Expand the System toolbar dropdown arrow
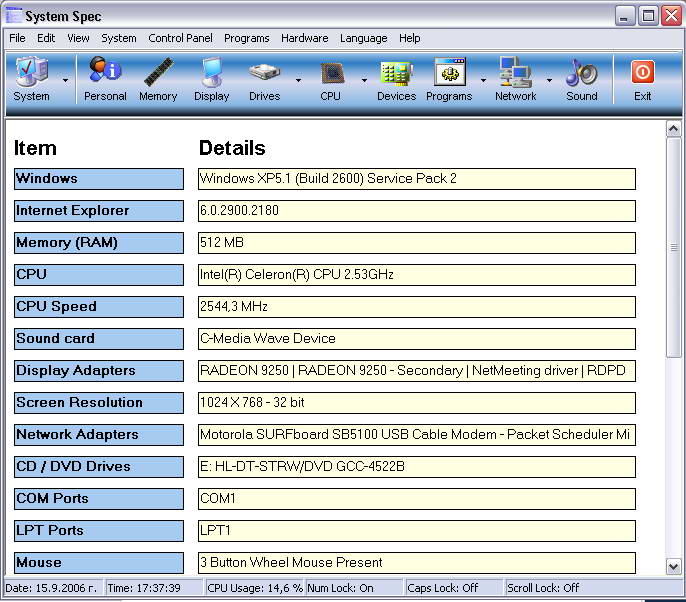 coord(65,80)
